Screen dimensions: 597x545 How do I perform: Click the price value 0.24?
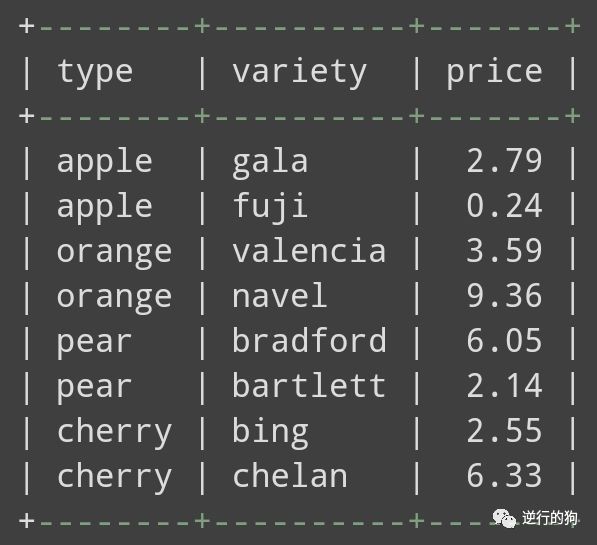tap(504, 206)
